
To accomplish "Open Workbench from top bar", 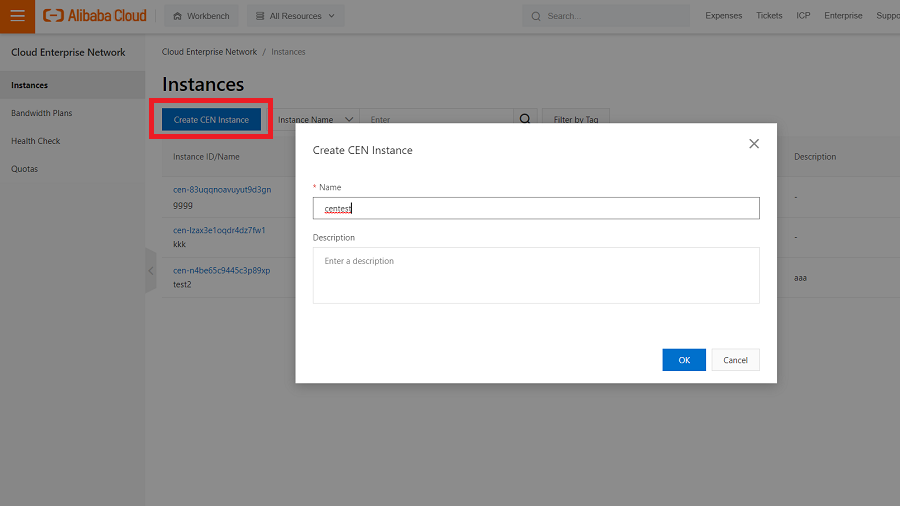I will coord(201,16).
